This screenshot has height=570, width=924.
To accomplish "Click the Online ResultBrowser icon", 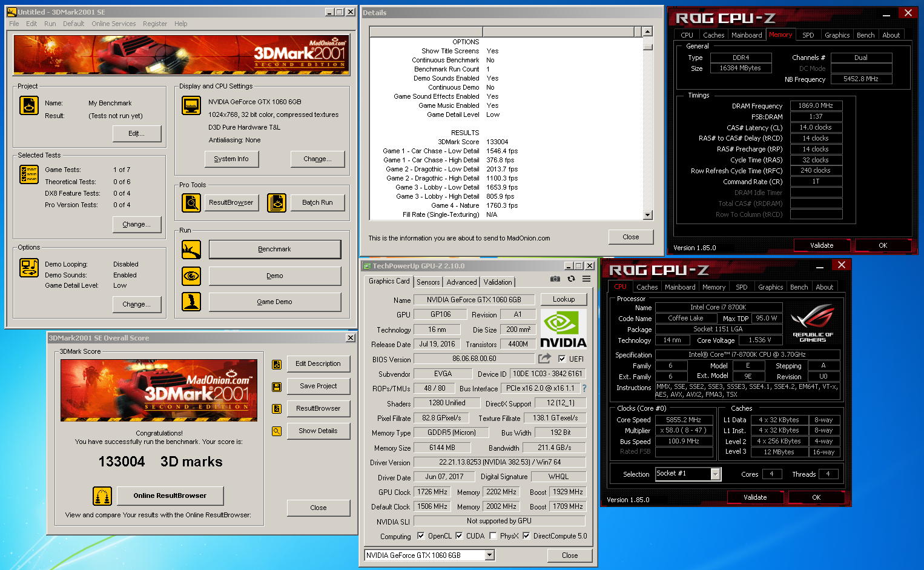I will pos(102,496).
